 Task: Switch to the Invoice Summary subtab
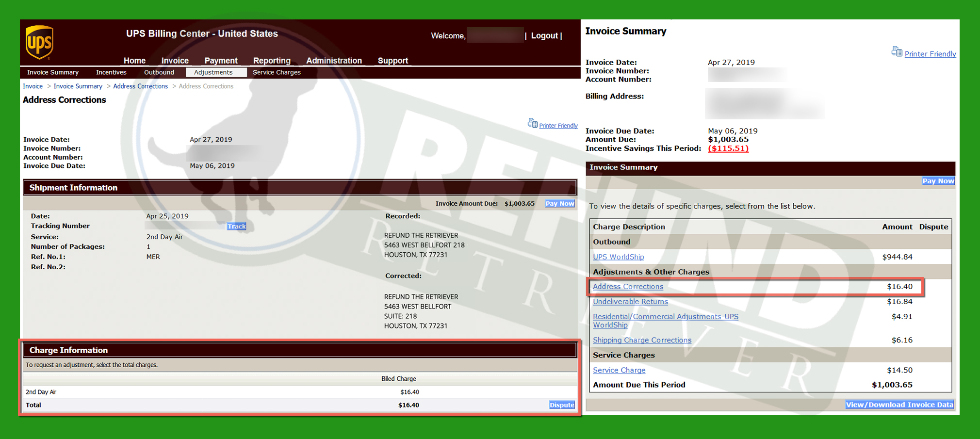53,72
